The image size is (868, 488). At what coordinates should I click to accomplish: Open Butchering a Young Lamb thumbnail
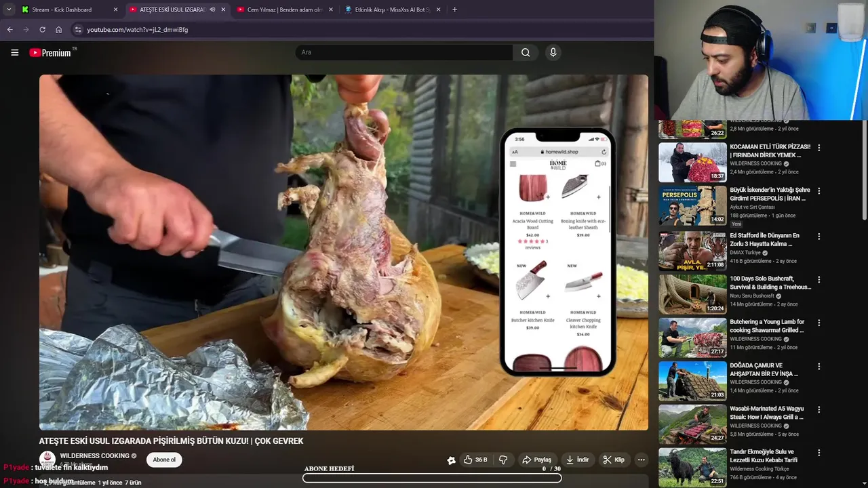coord(692,338)
